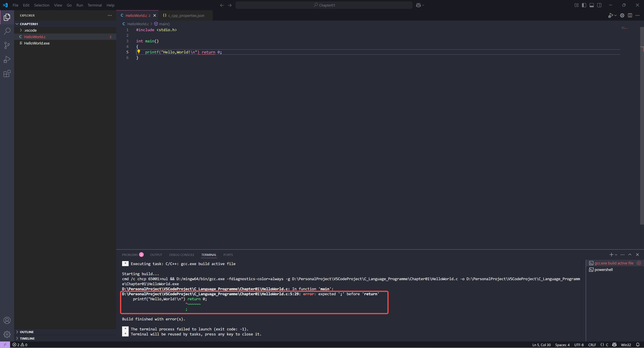This screenshot has width=644, height=348.
Task: Toggle the bottom Panel layout button
Action: click(x=592, y=5)
